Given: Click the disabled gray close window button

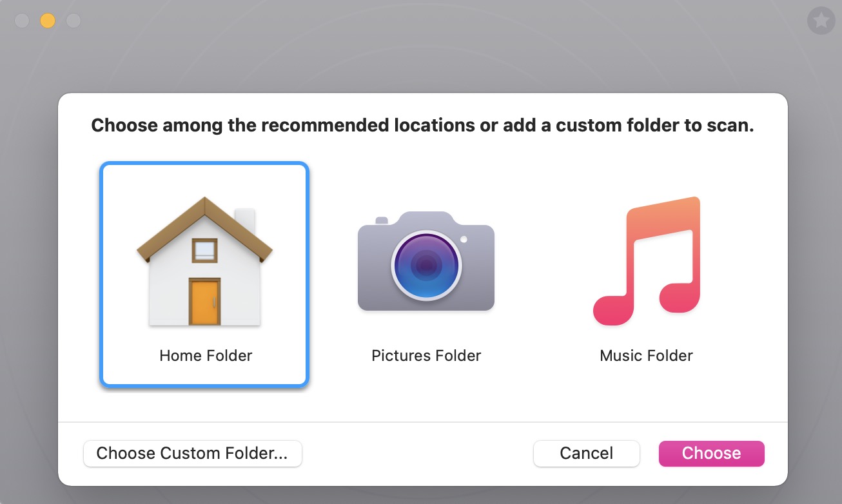Looking at the screenshot, I should point(22,21).
